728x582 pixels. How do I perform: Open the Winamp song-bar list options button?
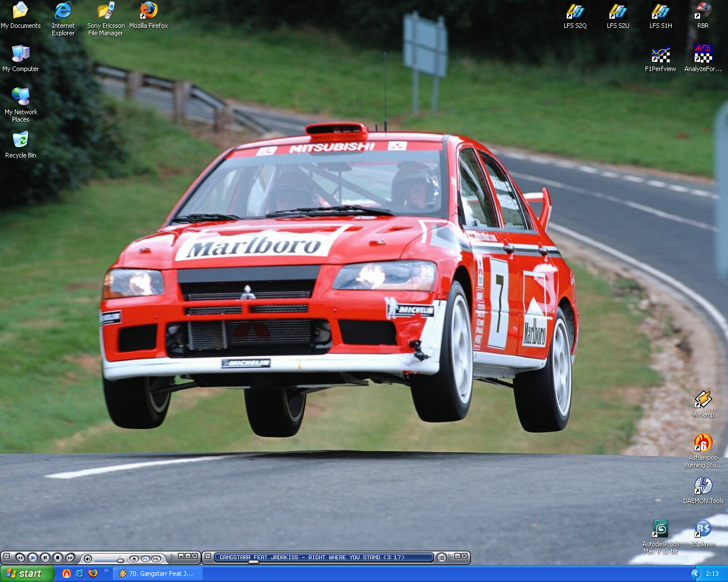[x=441, y=558]
